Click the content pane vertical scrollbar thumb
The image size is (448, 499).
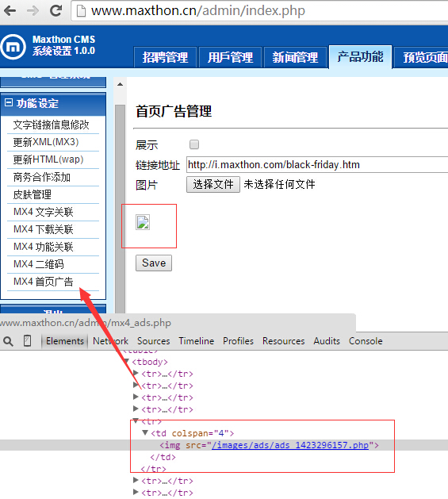[x=120, y=209]
